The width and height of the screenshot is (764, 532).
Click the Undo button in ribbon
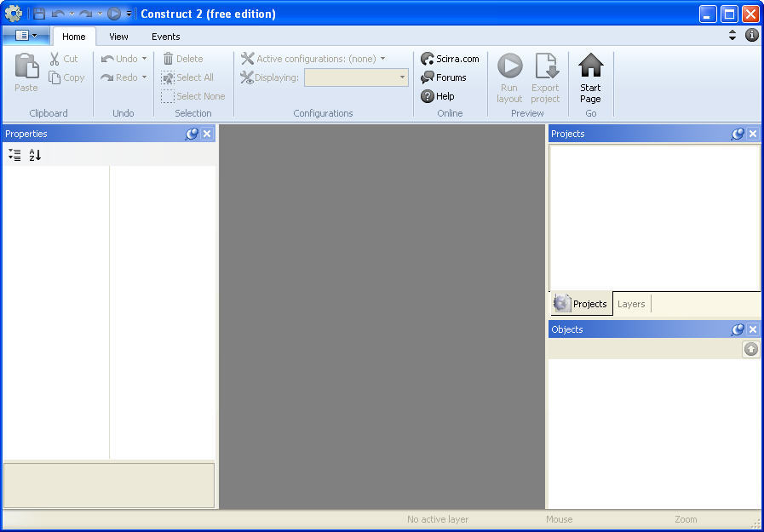[x=120, y=59]
